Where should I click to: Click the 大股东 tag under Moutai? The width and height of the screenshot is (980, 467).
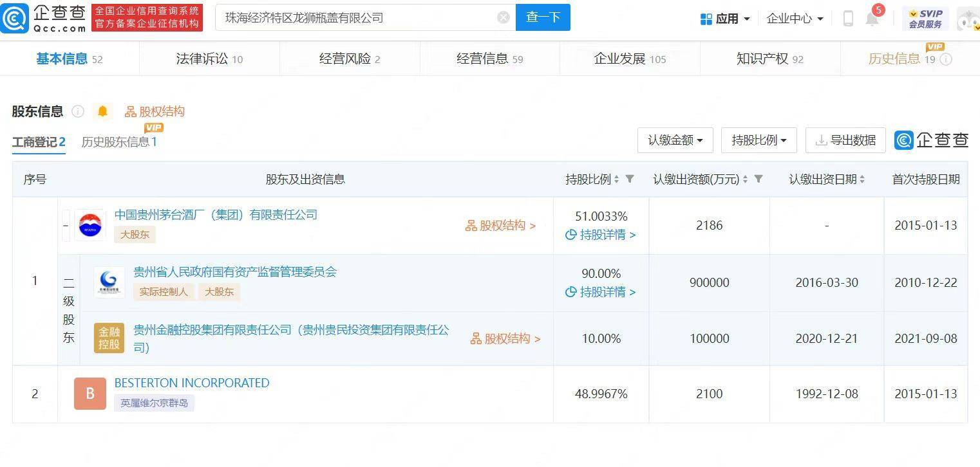coord(135,234)
